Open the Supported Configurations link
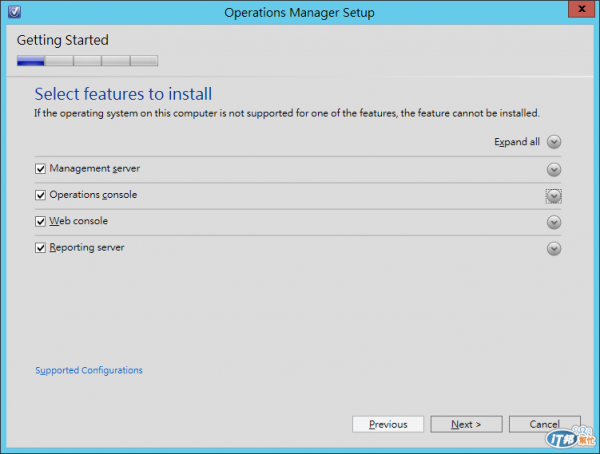Viewport: 600px width, 454px height. pyautogui.click(x=89, y=371)
